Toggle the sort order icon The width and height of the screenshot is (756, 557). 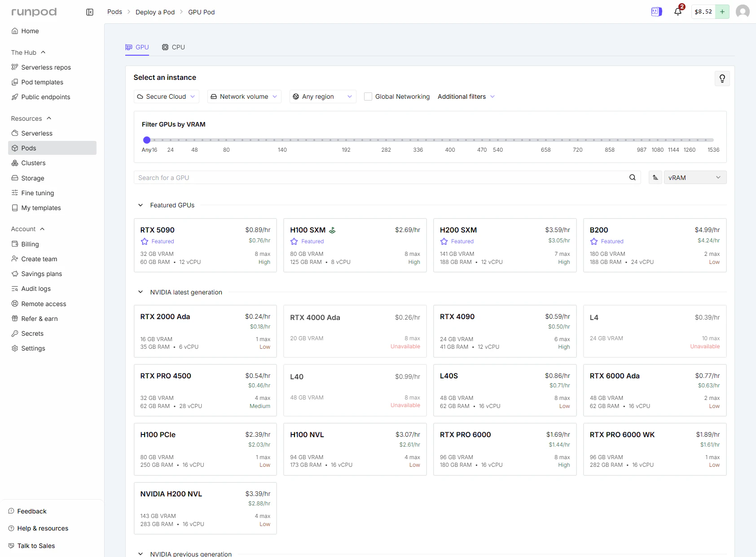coord(655,178)
